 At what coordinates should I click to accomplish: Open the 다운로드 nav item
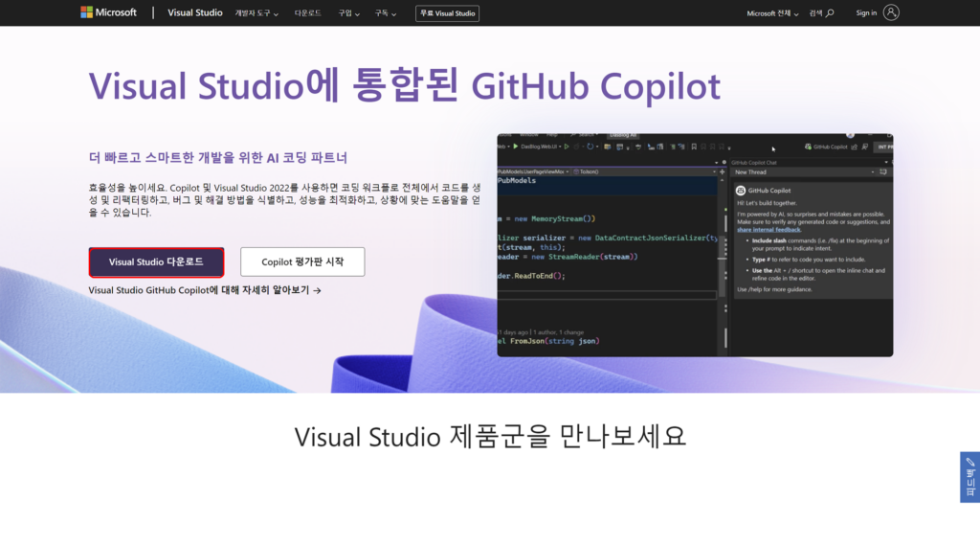pyautogui.click(x=307, y=13)
